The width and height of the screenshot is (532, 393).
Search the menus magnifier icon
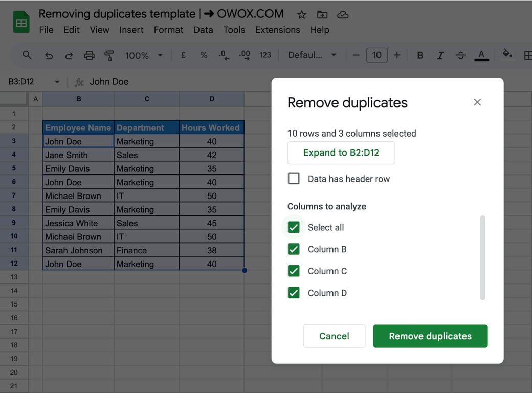point(27,55)
